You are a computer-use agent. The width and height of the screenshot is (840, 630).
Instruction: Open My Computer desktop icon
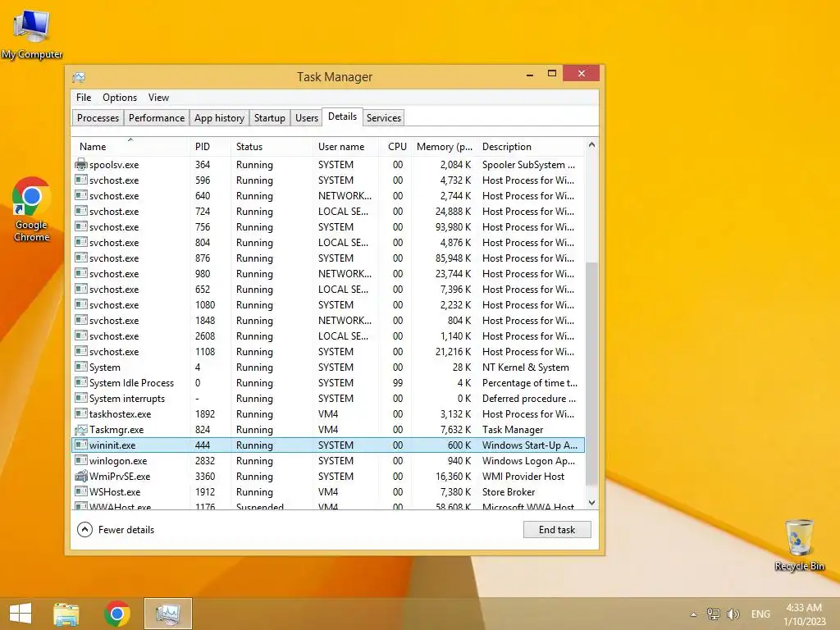(32, 33)
